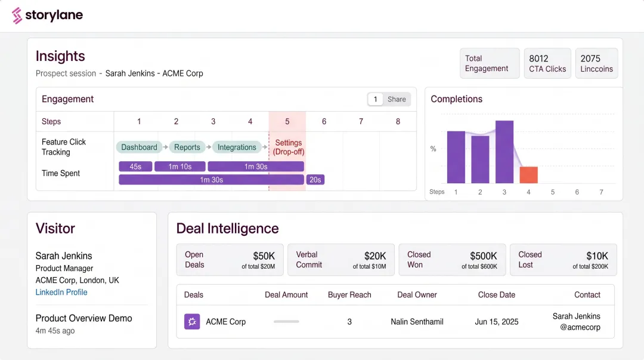Click the buyer reach value 3
This screenshot has width=644, height=360.
[349, 322]
